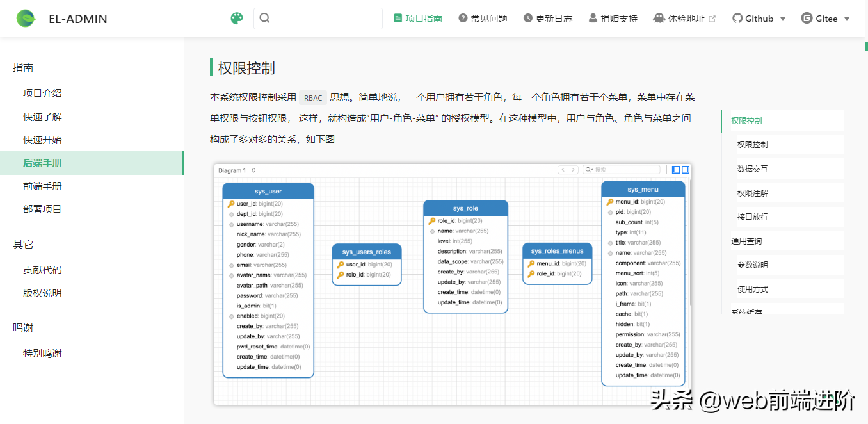Jump to 权限注解 in page outline
Image resolution: width=868 pixels, height=424 pixels.
pos(752,193)
